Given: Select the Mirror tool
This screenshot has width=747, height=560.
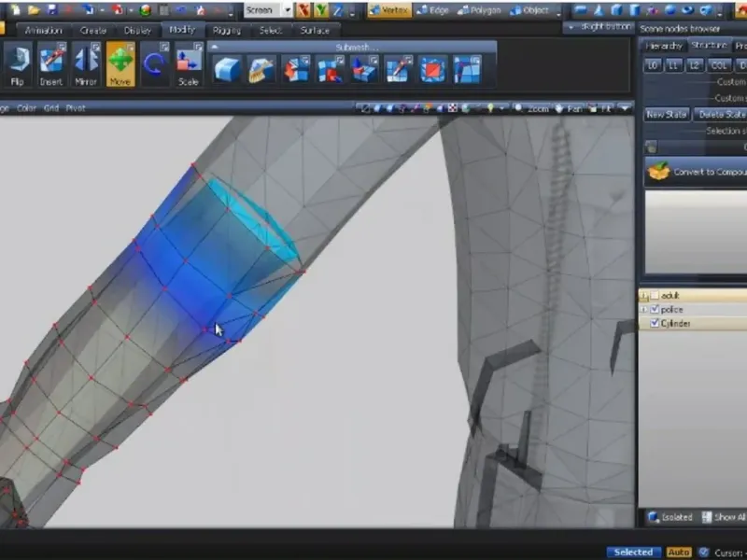Looking at the screenshot, I should click(x=86, y=65).
